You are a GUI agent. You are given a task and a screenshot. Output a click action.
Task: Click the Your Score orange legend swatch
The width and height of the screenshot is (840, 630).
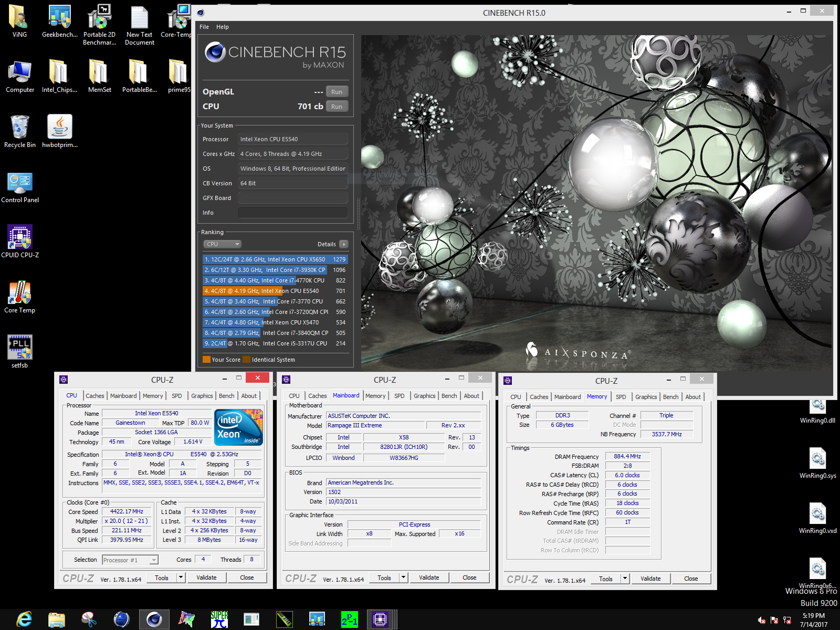coord(206,360)
